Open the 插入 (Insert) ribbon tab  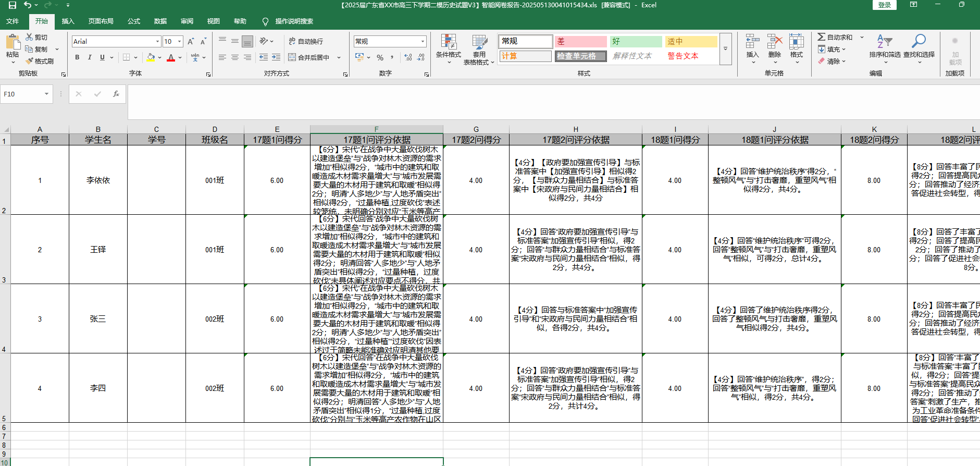click(x=68, y=21)
